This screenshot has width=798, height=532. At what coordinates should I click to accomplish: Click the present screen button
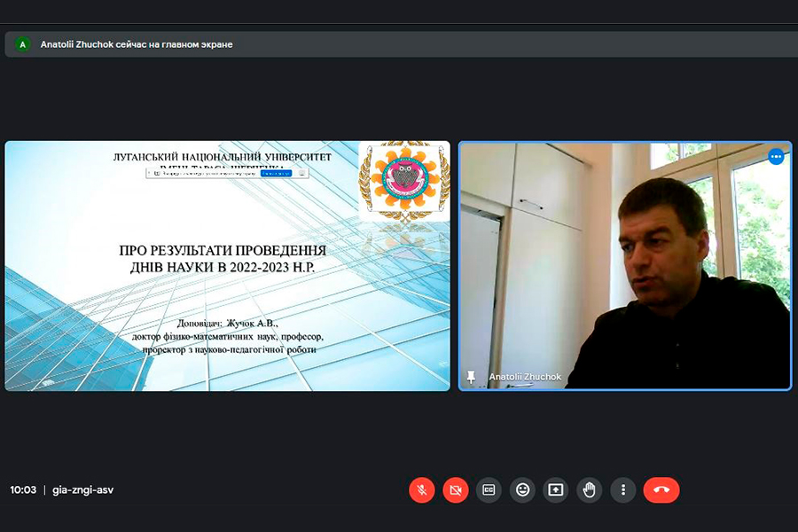click(556, 490)
